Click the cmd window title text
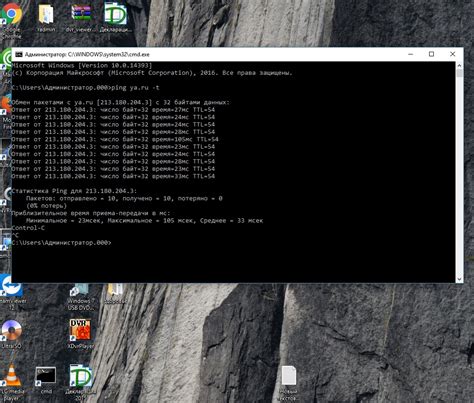Screen dimensions: 474x403 [x=87, y=54]
